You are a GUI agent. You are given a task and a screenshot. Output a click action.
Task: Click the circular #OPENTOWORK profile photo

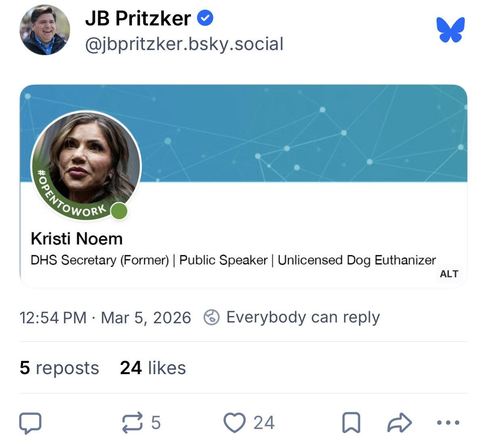click(x=86, y=165)
